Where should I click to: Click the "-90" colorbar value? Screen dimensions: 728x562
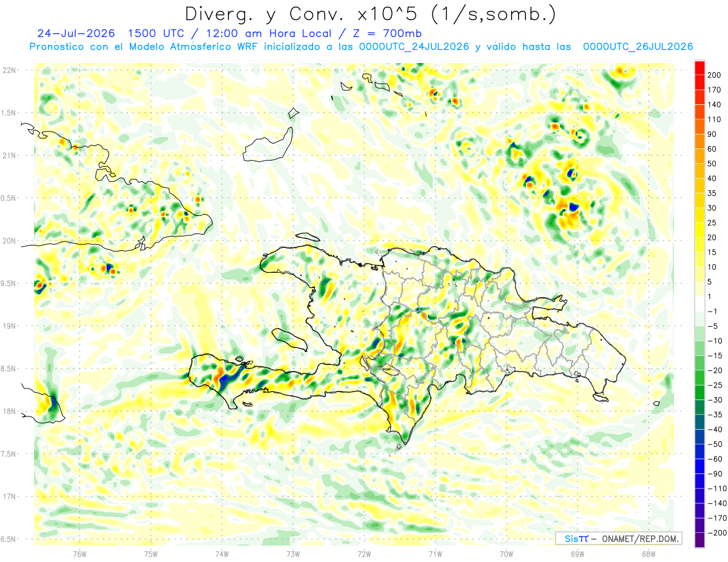tap(716, 474)
